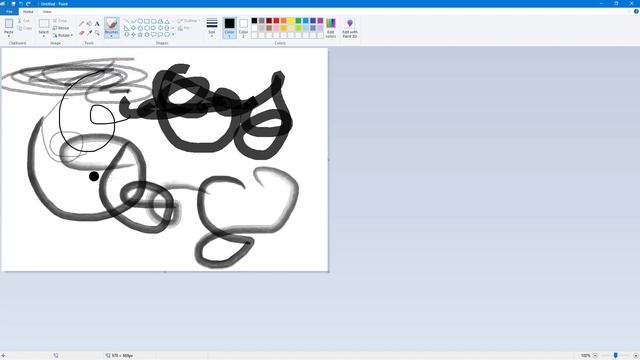The image size is (640, 360).
Task: Click the canvas size text in status bar
Action: (122, 356)
